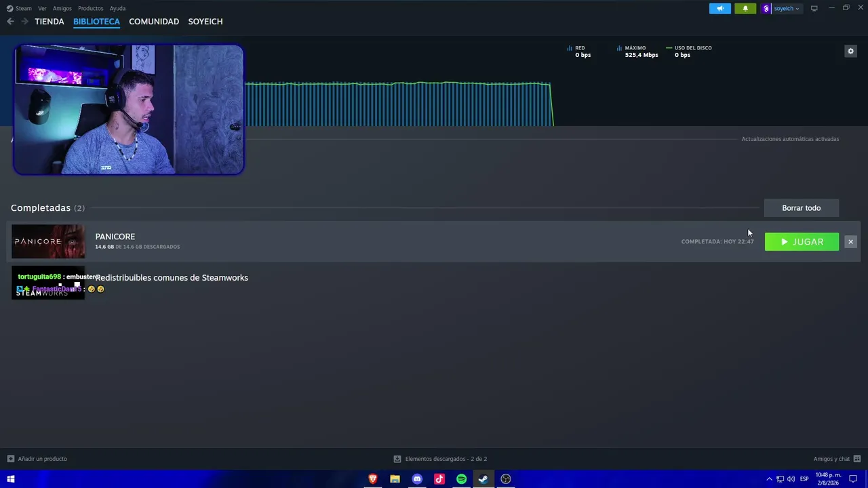Open the Ayuda menu
Screen dimensions: 868x488
coord(117,8)
